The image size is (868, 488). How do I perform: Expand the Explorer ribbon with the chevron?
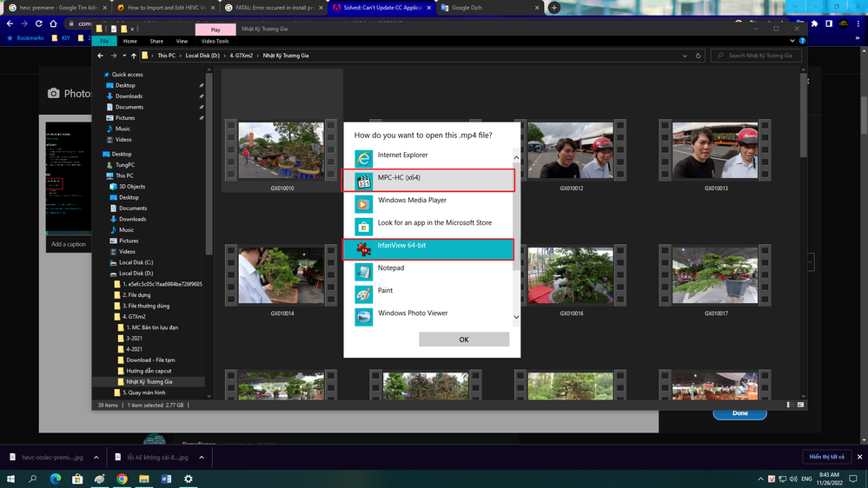tap(792, 41)
